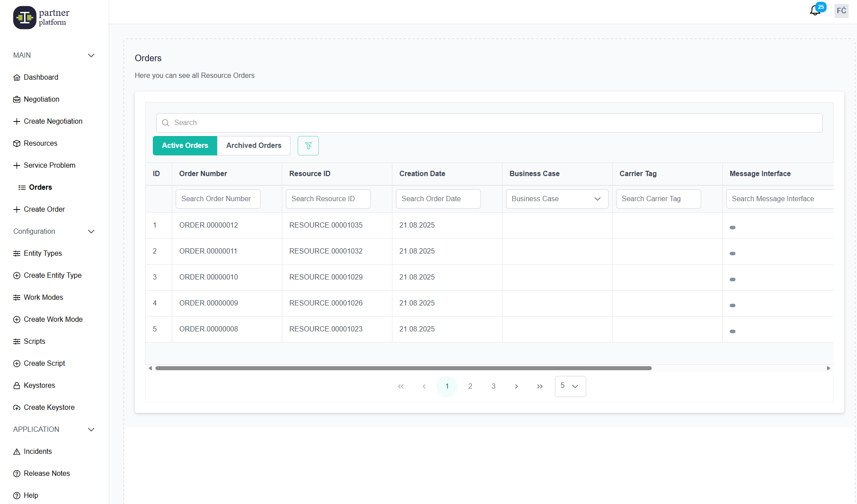The height and width of the screenshot is (504, 857).
Task: Open the Help sidebar item
Action: click(x=31, y=496)
